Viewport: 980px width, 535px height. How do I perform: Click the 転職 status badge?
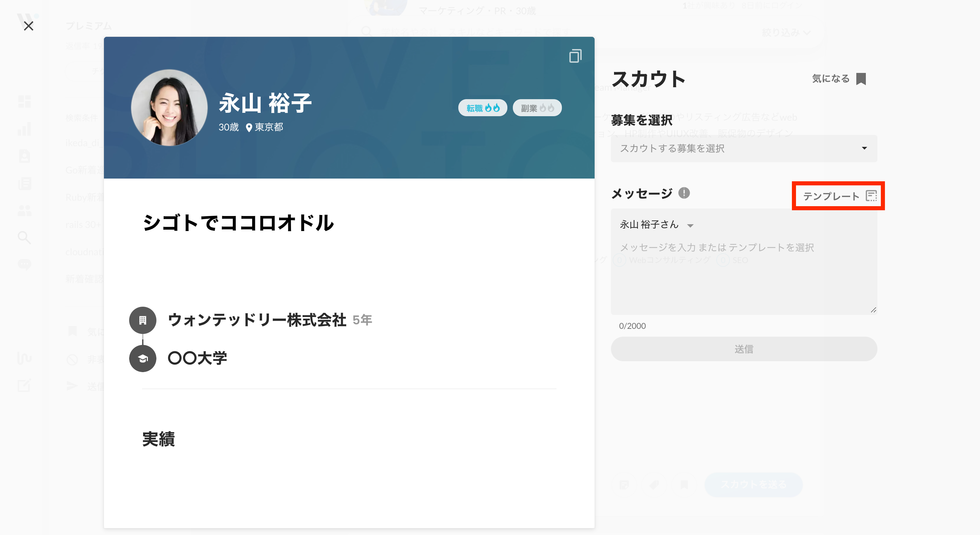pos(483,108)
